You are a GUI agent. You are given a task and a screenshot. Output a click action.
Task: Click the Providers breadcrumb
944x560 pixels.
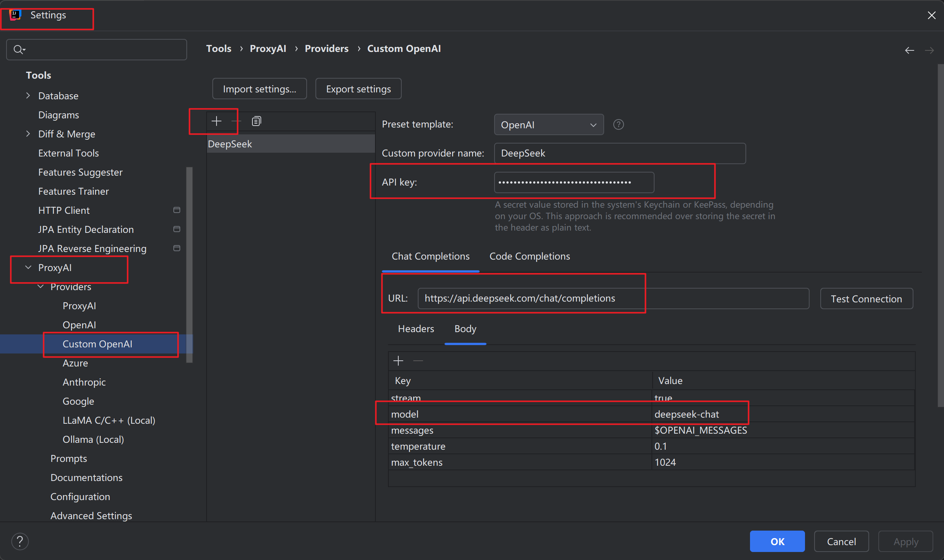(x=327, y=49)
